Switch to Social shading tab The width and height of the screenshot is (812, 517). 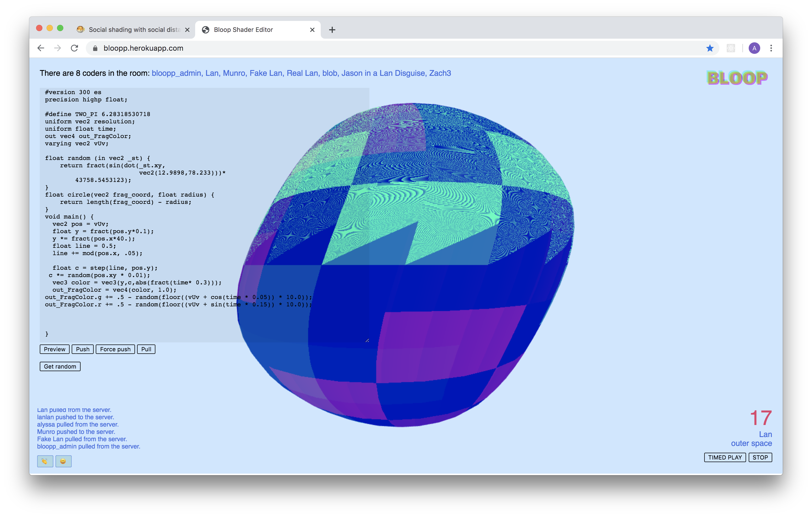coord(134,30)
